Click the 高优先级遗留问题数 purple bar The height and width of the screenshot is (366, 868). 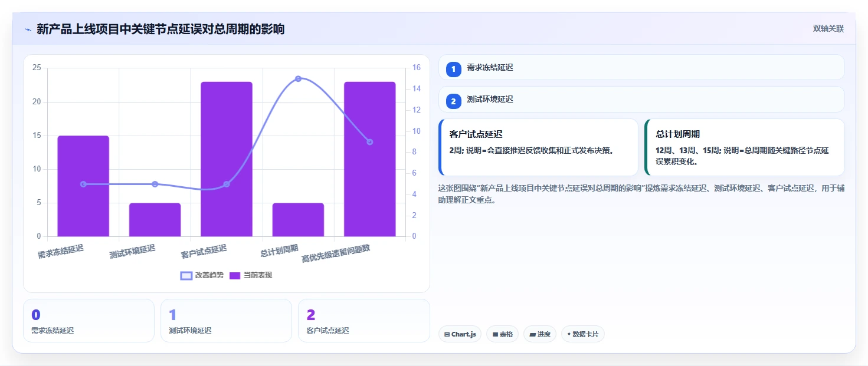[x=370, y=159]
